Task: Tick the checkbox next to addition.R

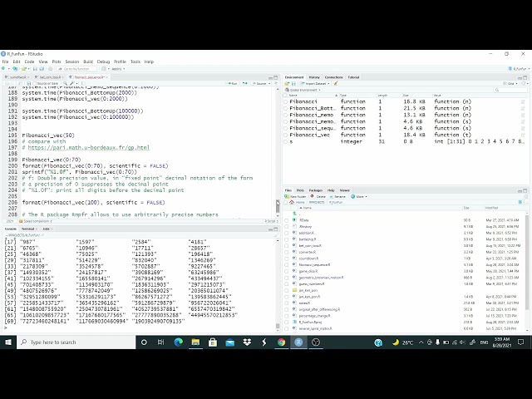Action: click(286, 233)
